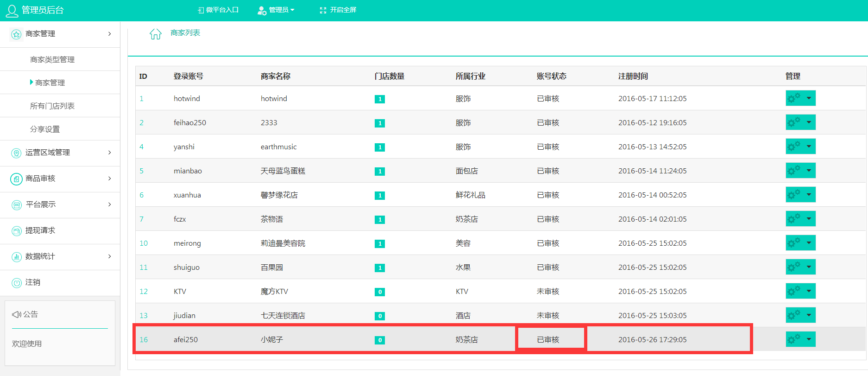Select 所有门店列表 submenu item

[52, 106]
